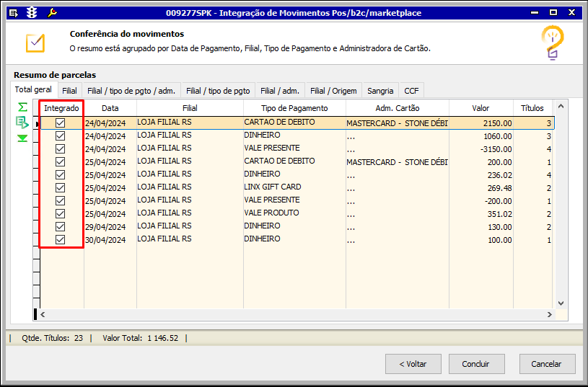The height and width of the screenshot is (387, 588).
Task: Uncheck Integrado for CARTAO DE DEBITO 2150.00 row
Action: pos(60,123)
